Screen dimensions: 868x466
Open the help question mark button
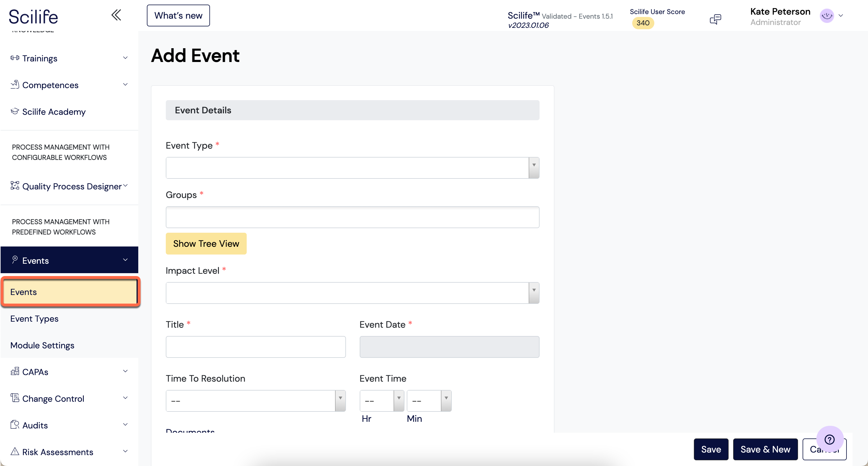point(829,439)
